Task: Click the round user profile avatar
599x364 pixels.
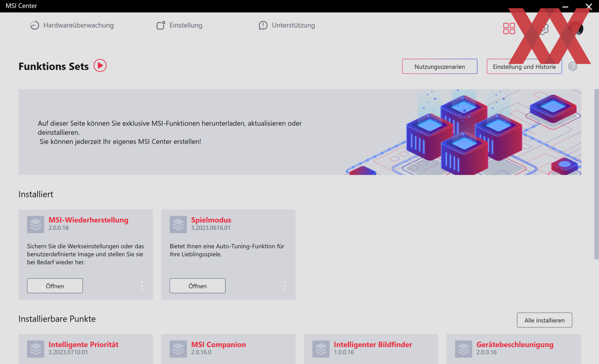Action: click(576, 29)
